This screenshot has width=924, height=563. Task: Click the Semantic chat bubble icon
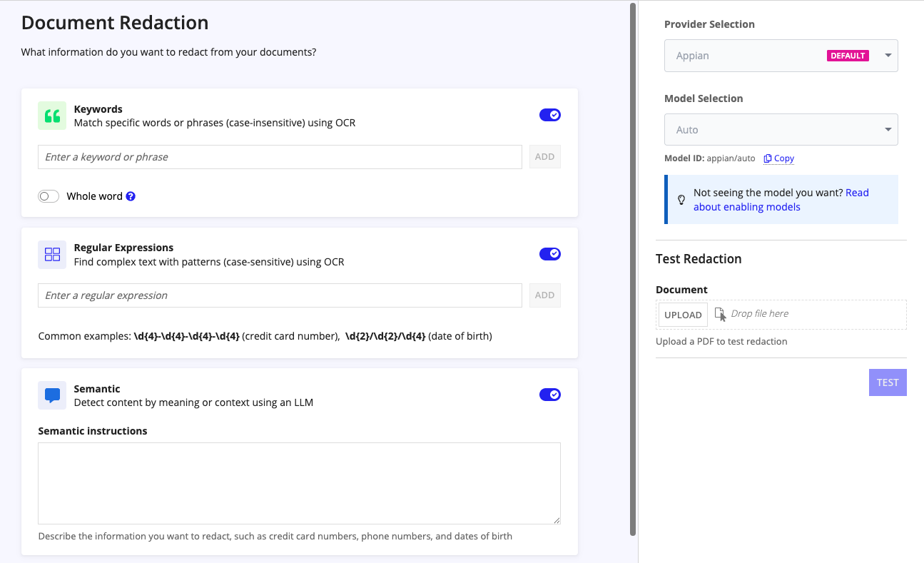[x=52, y=395]
